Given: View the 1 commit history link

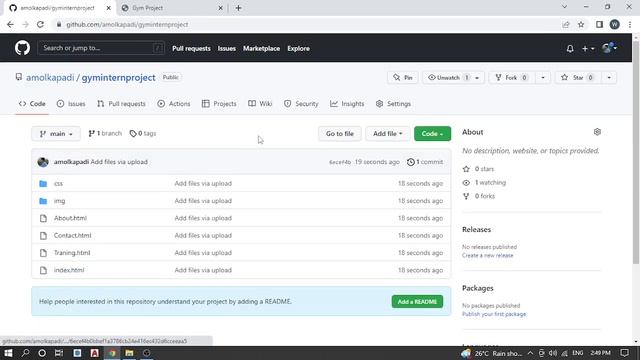Looking at the screenshot, I should (425, 162).
